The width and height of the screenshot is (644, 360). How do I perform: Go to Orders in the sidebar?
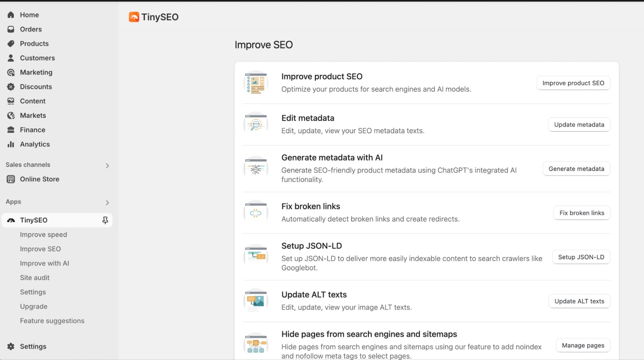pos(31,29)
